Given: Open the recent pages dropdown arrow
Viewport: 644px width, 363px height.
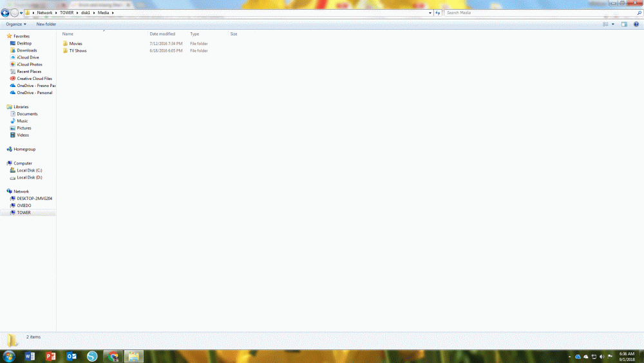Looking at the screenshot, I should (x=21, y=13).
